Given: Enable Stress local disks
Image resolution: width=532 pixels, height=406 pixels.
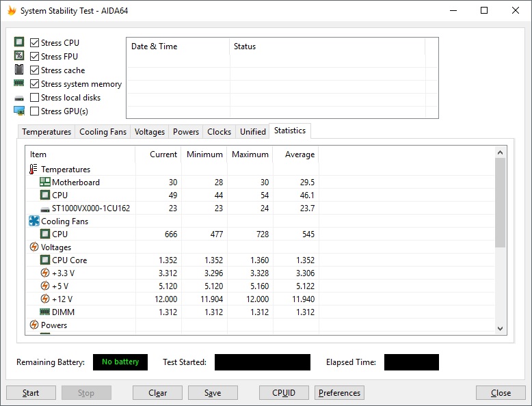Looking at the screenshot, I should click(34, 97).
